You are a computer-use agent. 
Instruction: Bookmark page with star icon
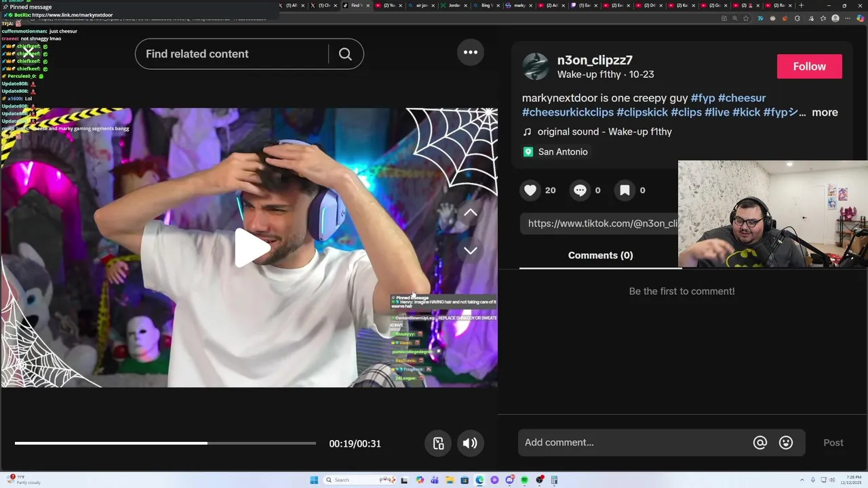(746, 18)
